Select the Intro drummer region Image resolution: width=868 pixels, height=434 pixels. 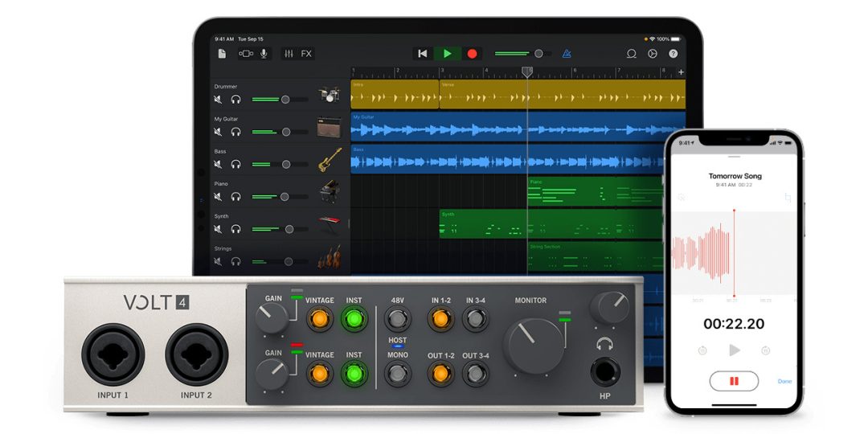point(395,94)
